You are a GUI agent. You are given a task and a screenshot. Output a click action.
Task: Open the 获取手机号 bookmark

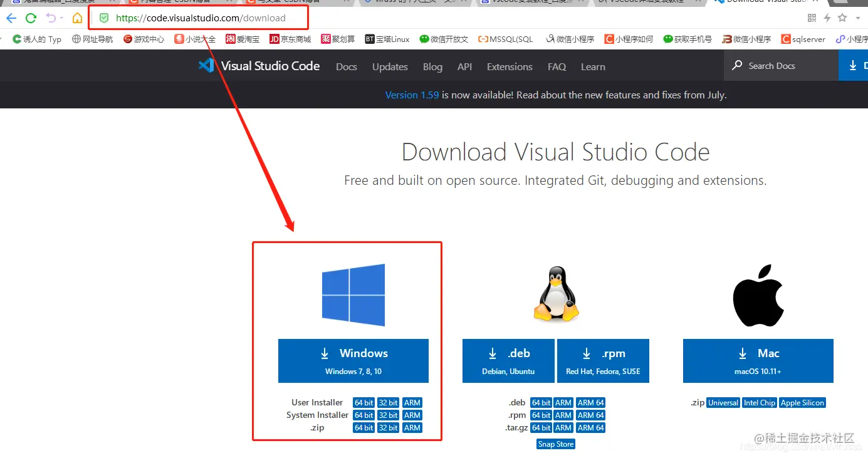(688, 39)
